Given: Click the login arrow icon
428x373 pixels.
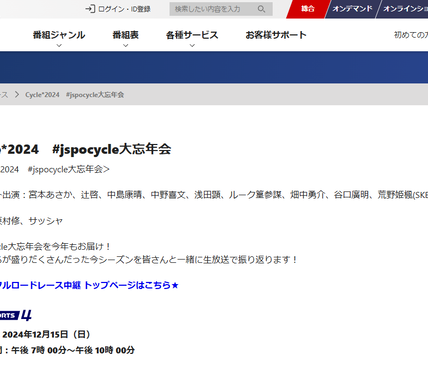Looking at the screenshot, I should coord(90,9).
